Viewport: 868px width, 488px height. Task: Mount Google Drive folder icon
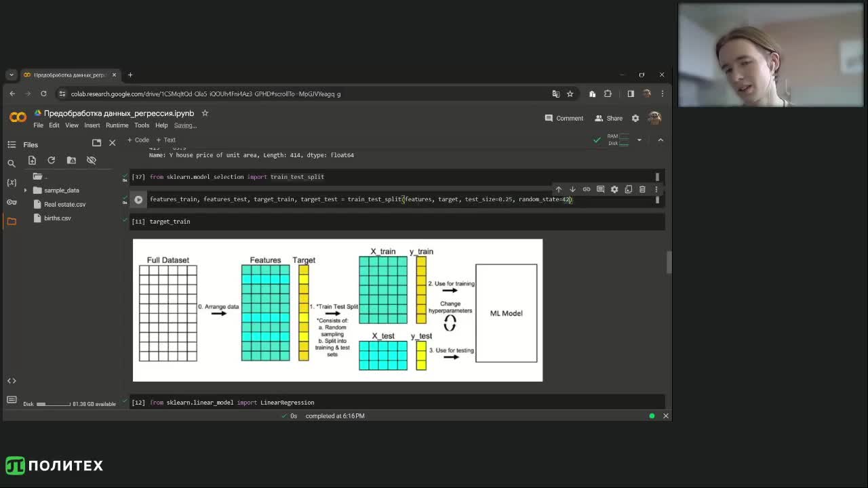[71, 160]
